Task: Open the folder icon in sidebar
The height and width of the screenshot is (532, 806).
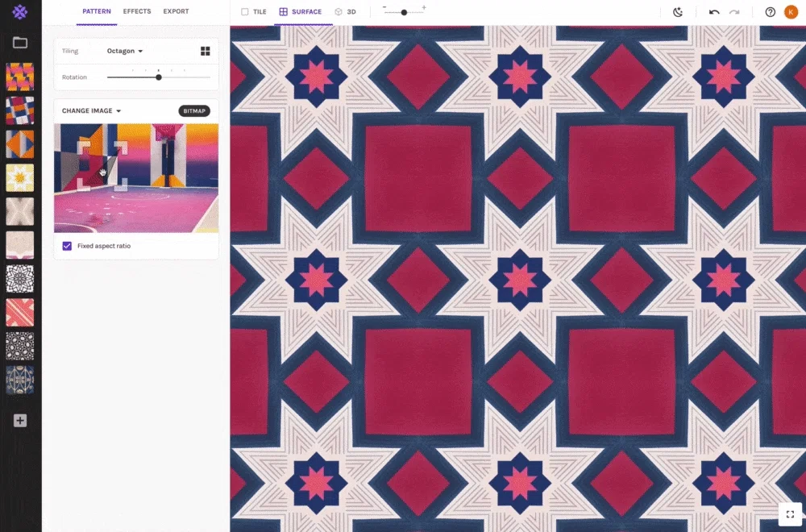Action: [x=20, y=43]
